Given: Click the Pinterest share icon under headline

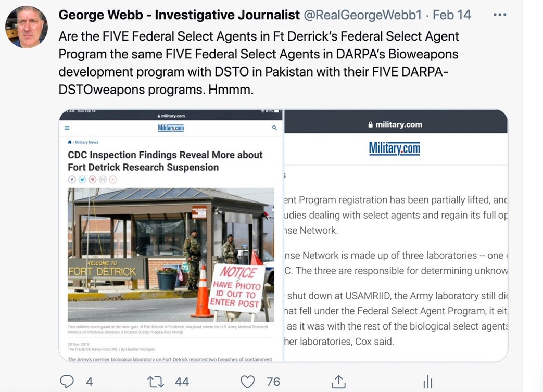Looking at the screenshot, I should [x=93, y=180].
